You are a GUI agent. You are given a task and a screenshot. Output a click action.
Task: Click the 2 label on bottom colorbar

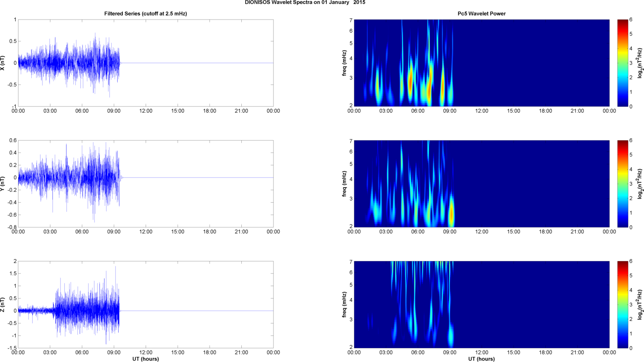coord(631,319)
